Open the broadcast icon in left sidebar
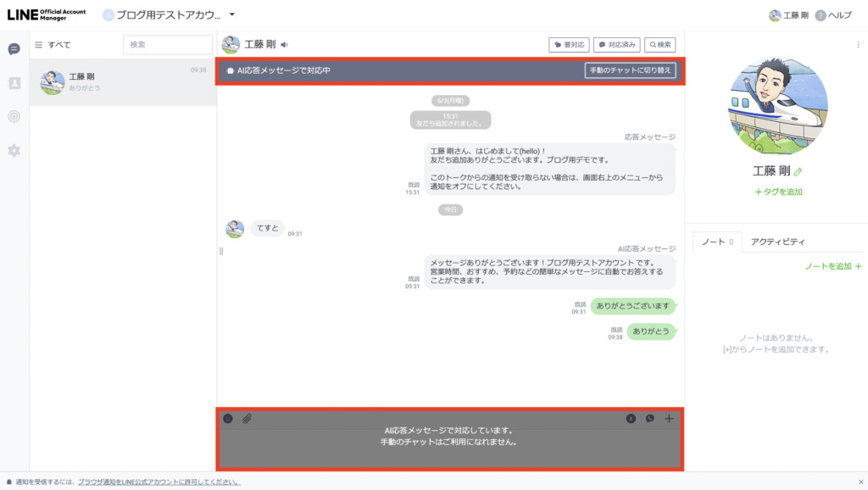The image size is (868, 490). click(x=14, y=117)
